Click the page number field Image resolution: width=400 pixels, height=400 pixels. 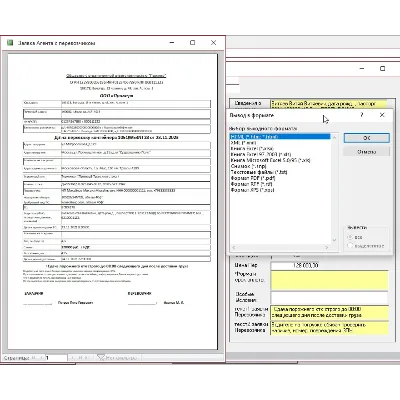point(56,358)
